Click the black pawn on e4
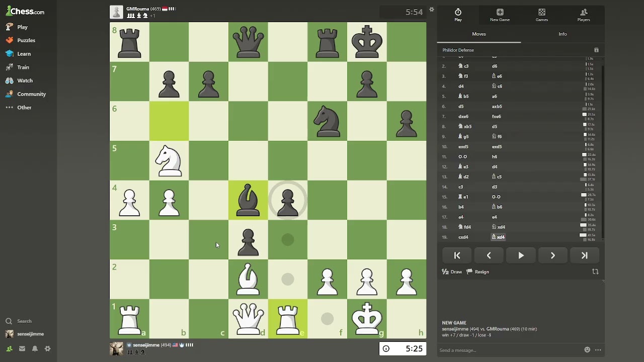Screen dimensions: 644x362 pyautogui.click(x=288, y=200)
